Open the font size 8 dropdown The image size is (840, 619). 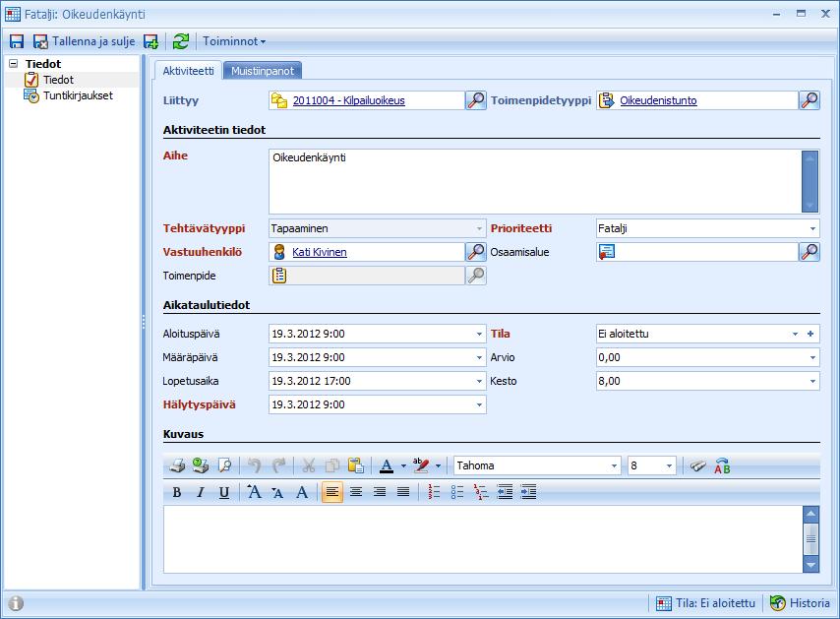[x=669, y=465]
